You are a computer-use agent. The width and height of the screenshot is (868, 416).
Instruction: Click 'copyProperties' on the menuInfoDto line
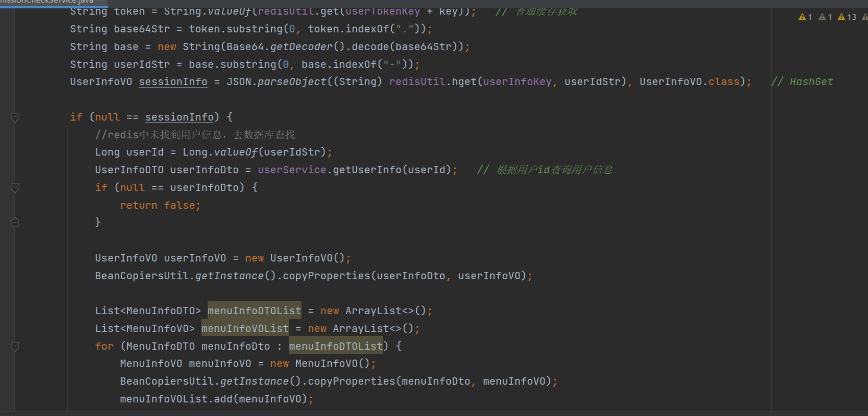coord(352,382)
